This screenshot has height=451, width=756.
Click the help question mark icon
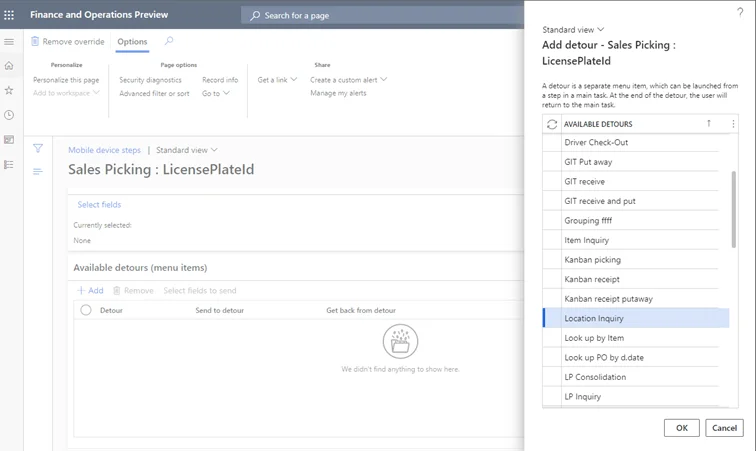[740, 12]
